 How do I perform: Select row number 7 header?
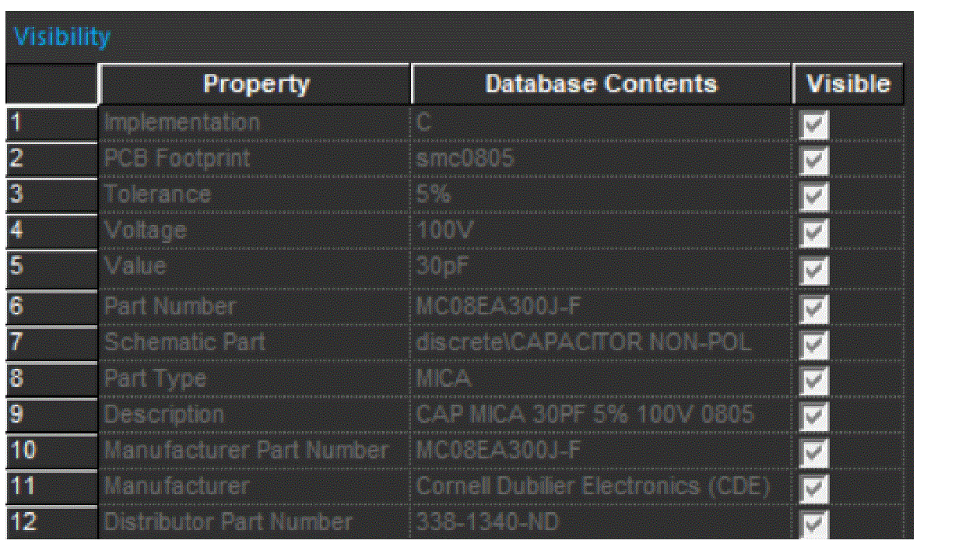(x=51, y=342)
